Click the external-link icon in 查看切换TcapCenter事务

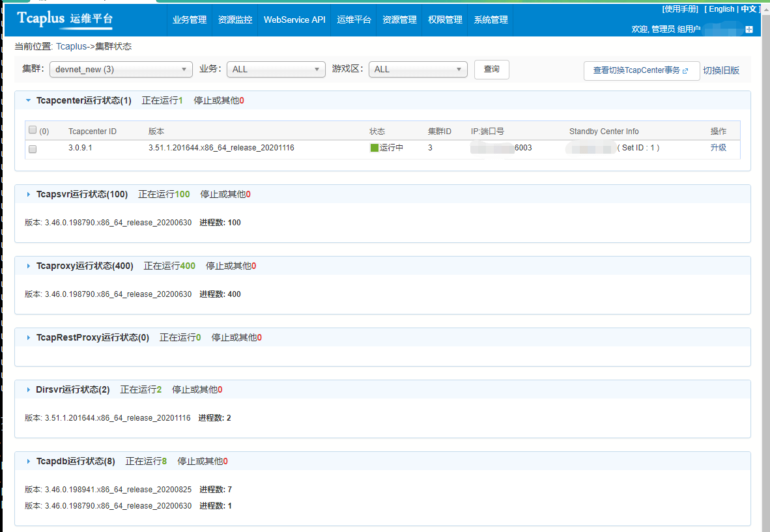(x=685, y=70)
